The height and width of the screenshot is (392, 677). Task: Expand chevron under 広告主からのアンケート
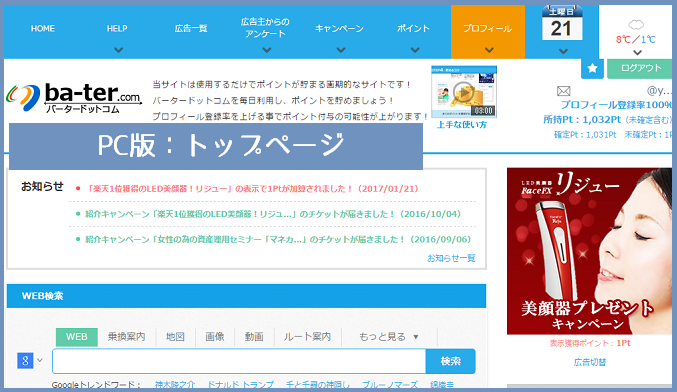tap(267, 50)
